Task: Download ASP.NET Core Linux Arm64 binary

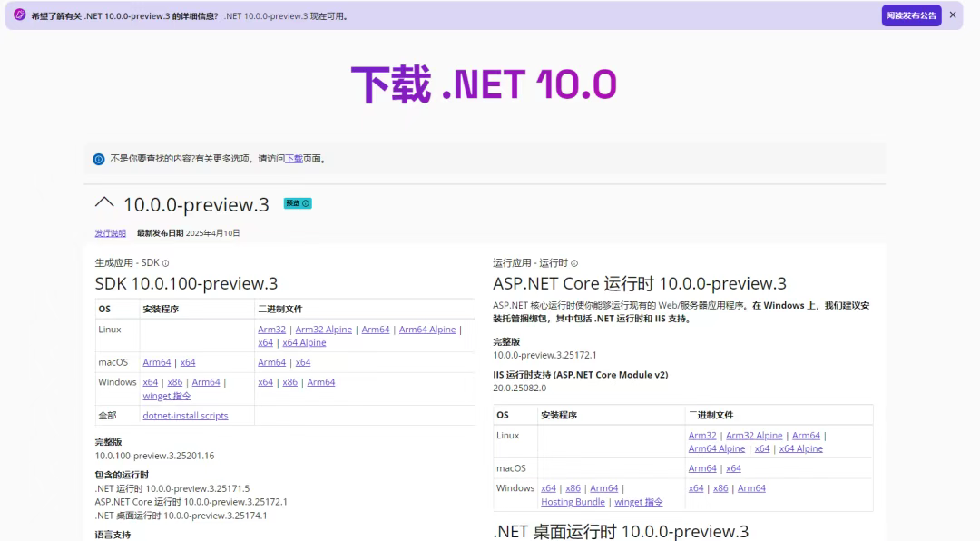Action: [x=807, y=436]
